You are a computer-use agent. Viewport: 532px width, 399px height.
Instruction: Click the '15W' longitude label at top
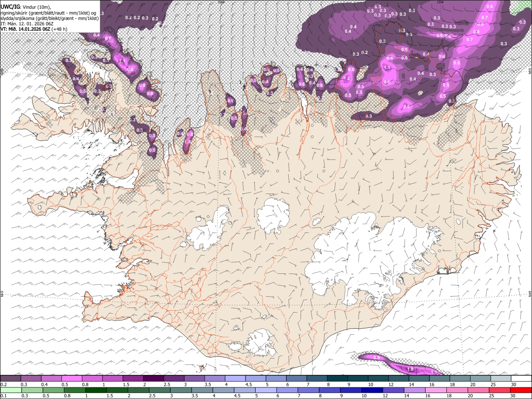(x=440, y=2)
